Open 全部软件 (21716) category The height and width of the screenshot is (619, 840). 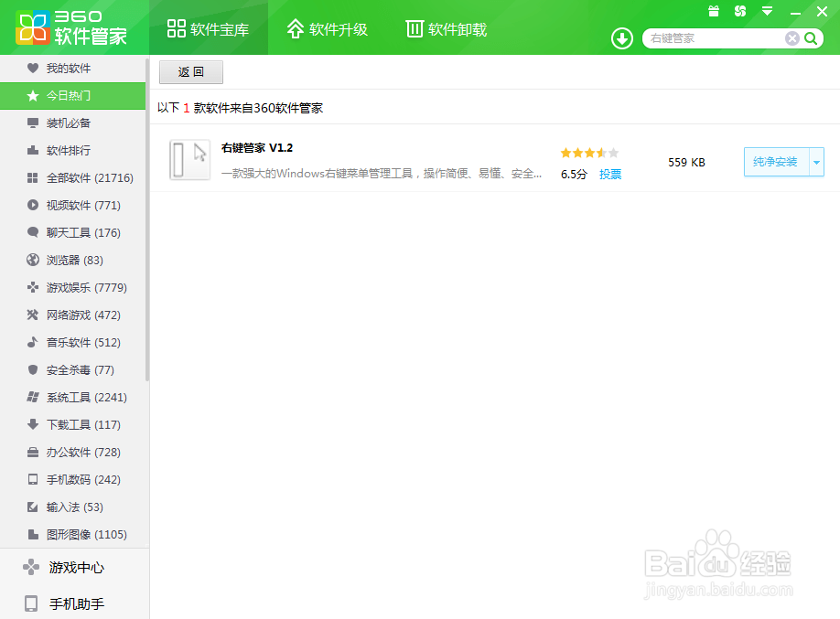click(73, 177)
